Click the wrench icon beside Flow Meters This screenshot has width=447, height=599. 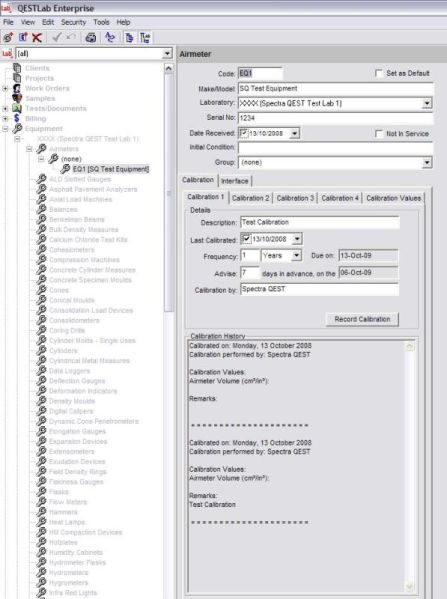click(x=41, y=502)
